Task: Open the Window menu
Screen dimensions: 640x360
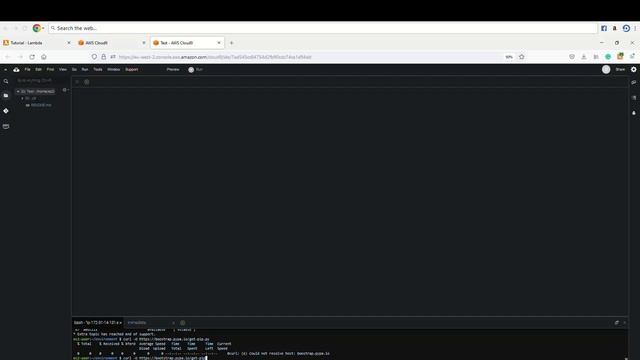Action: (113, 69)
